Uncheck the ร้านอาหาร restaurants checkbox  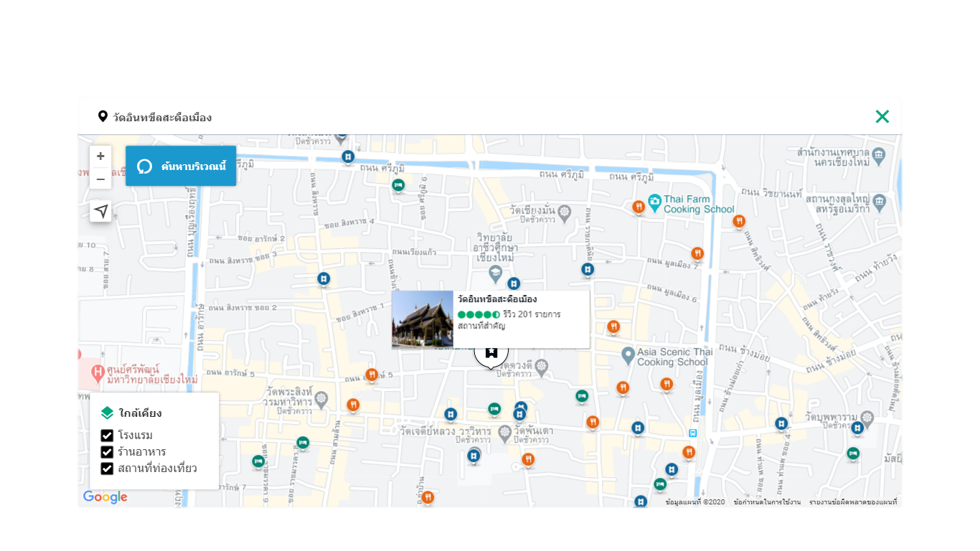[x=107, y=452]
